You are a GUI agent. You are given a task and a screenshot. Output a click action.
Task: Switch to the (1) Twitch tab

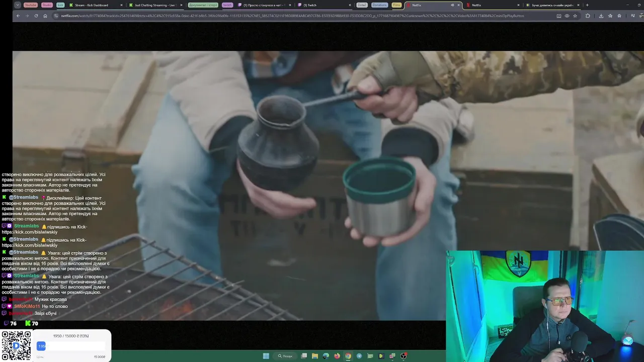coord(325,5)
